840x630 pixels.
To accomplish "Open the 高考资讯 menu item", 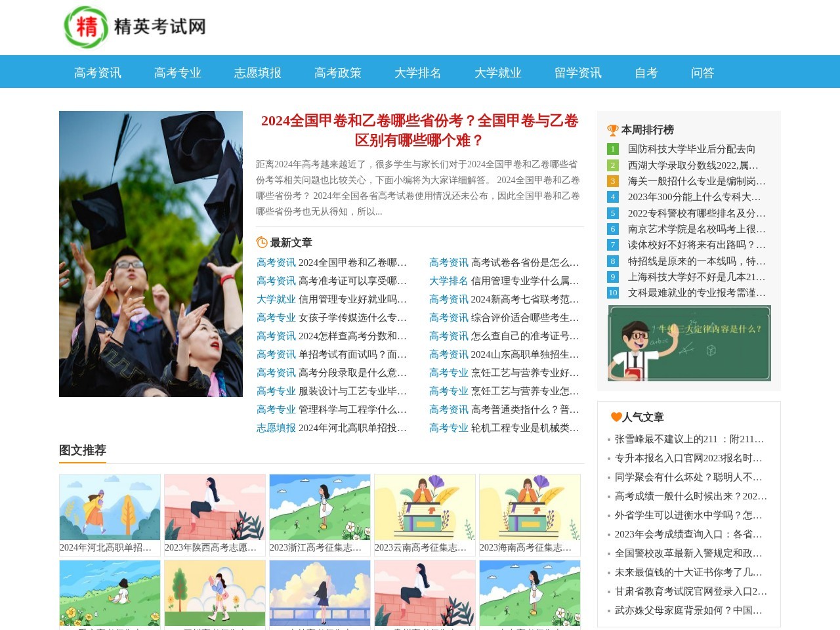I will click(x=98, y=73).
